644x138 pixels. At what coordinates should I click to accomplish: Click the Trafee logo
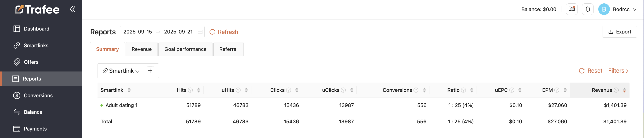38,10
